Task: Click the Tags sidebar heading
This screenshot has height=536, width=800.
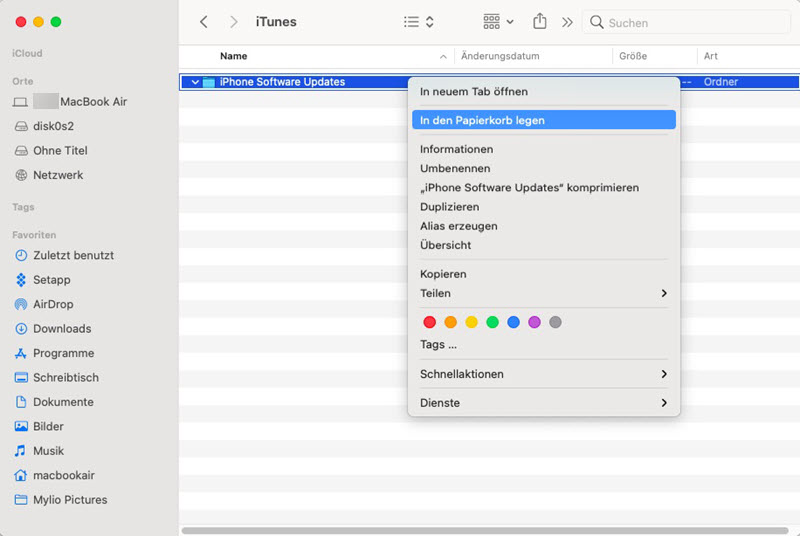Action: pos(23,207)
